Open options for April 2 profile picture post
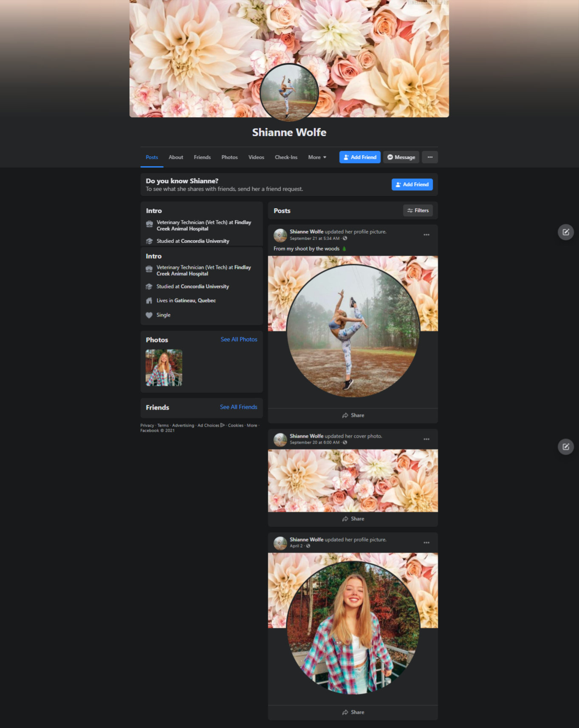 (426, 543)
